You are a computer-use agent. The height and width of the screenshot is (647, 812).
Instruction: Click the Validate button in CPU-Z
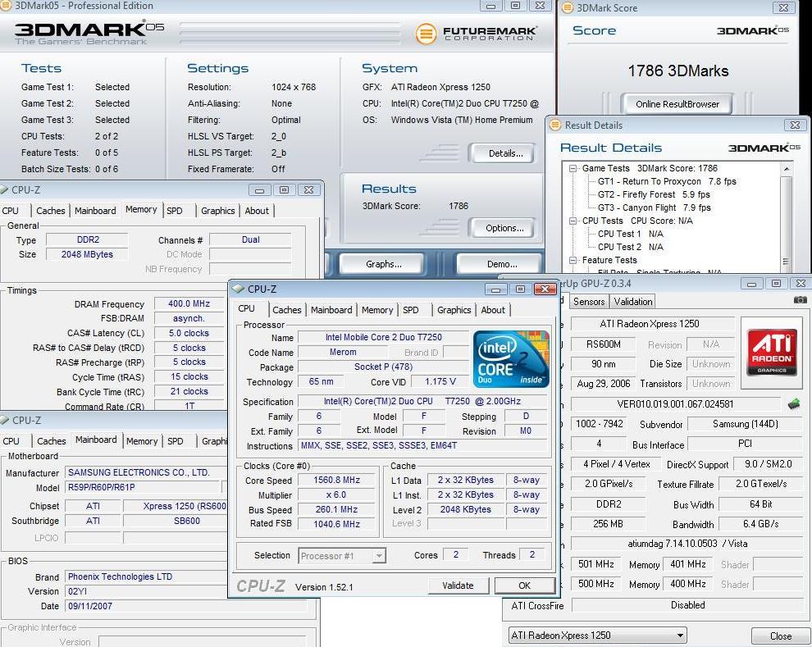coord(458,585)
